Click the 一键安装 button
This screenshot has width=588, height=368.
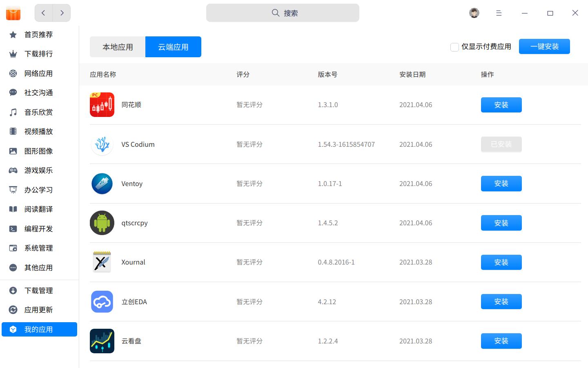tap(544, 47)
